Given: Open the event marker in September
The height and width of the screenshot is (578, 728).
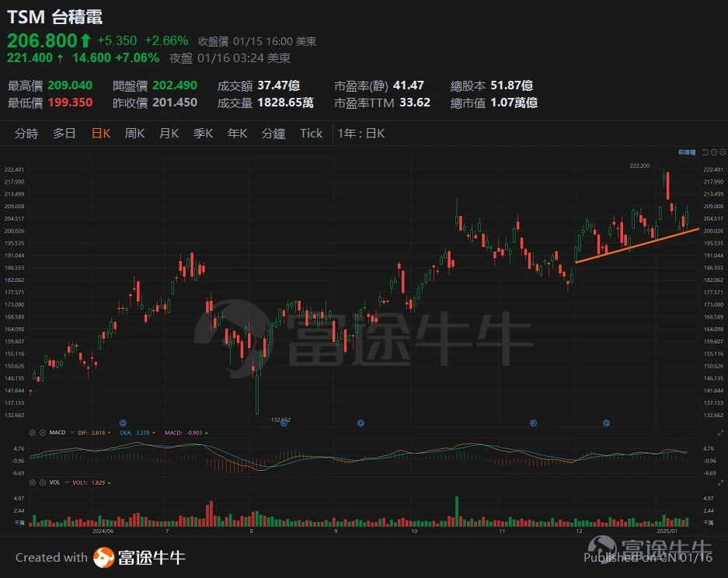Looking at the screenshot, I should coord(361,423).
